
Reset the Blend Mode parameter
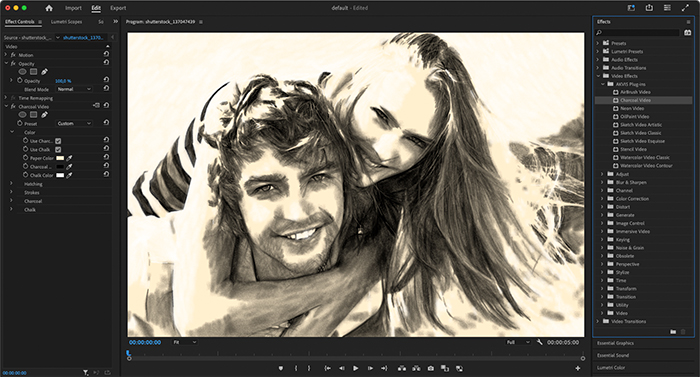pos(106,88)
